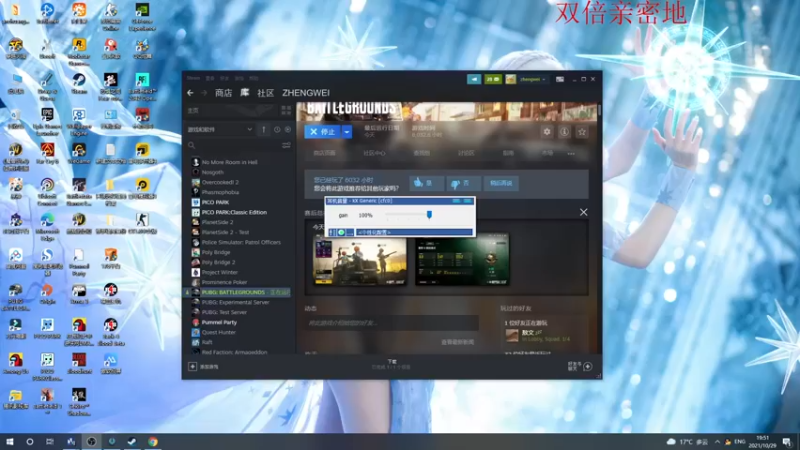The height and width of the screenshot is (450, 800).
Task: Open the 商店 store tab
Action: [x=223, y=93]
